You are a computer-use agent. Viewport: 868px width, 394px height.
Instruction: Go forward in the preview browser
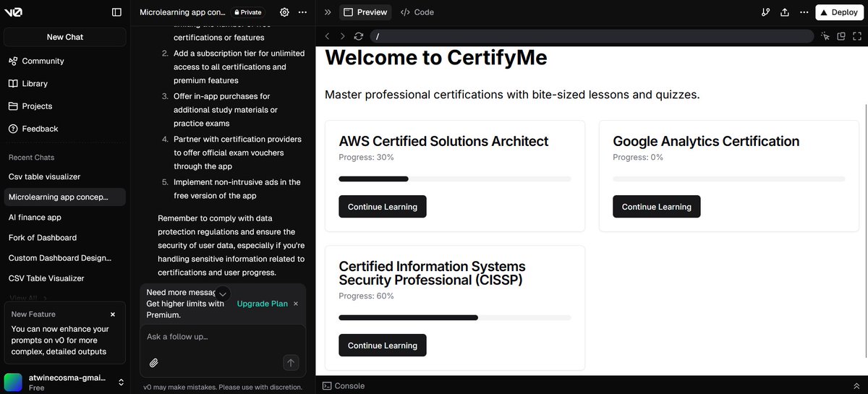343,36
